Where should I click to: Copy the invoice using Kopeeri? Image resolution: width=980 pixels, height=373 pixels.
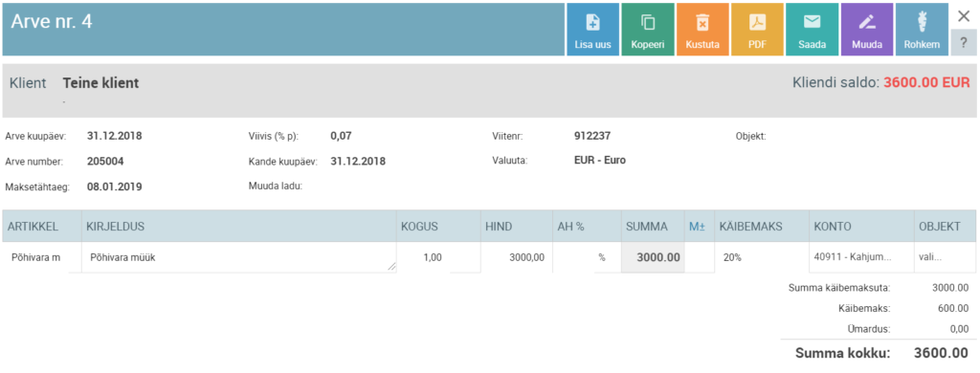648,30
